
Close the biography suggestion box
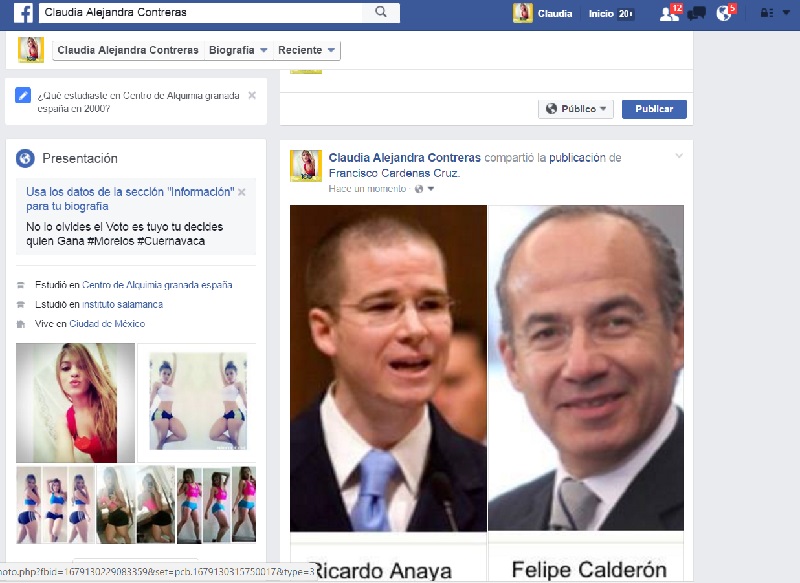[242, 192]
